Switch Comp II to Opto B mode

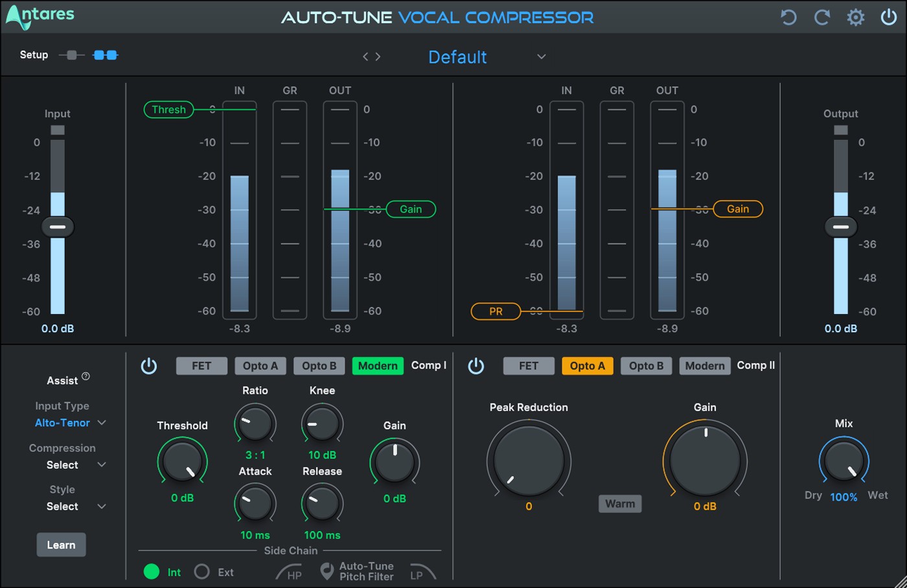tap(646, 366)
